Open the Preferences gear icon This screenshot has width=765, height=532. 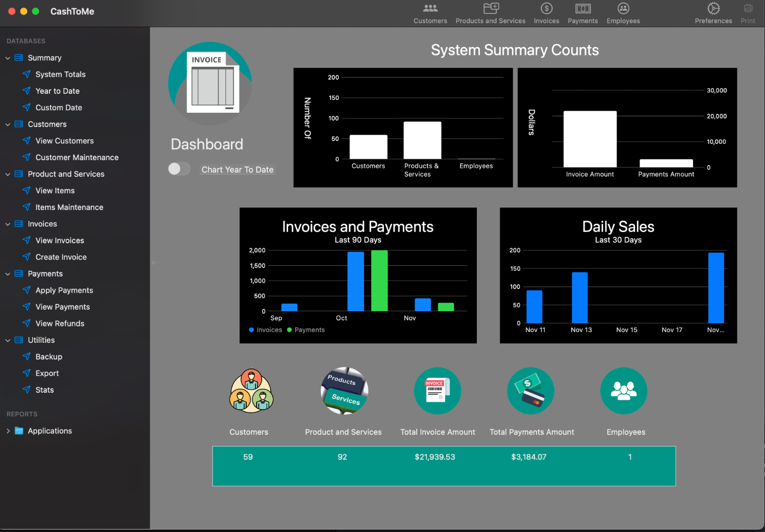point(713,9)
